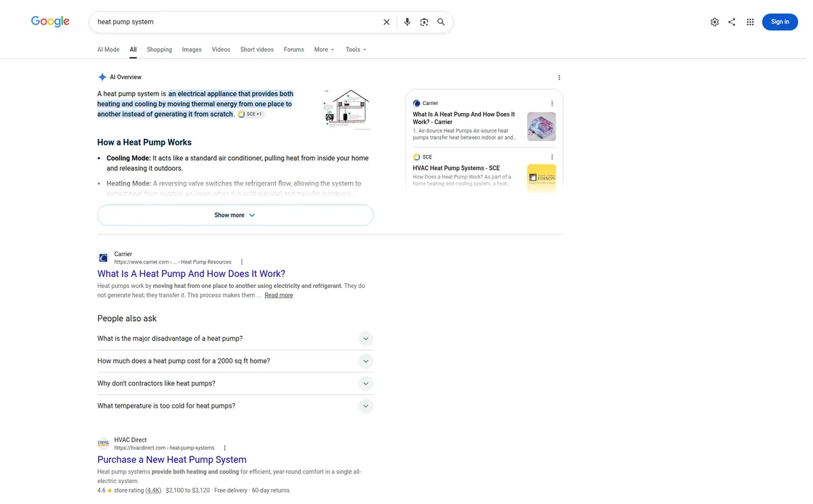Open the More dropdown in search tabs
Image resolution: width=813 pixels, height=504 pixels.
tap(324, 49)
